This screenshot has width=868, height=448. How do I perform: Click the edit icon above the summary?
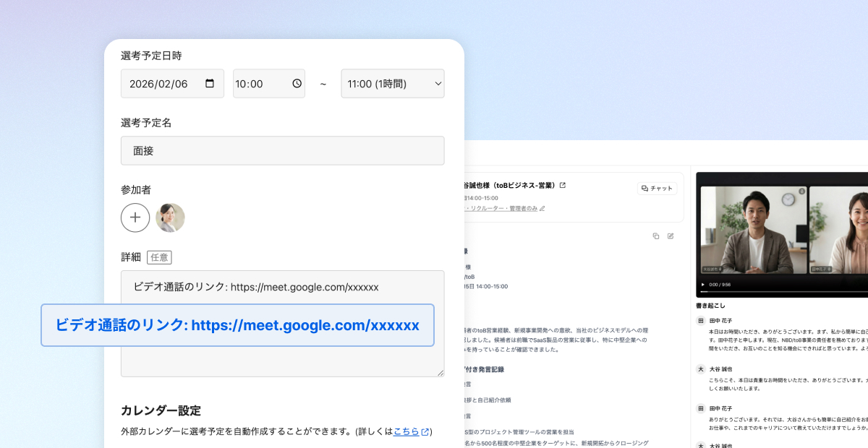click(x=671, y=236)
